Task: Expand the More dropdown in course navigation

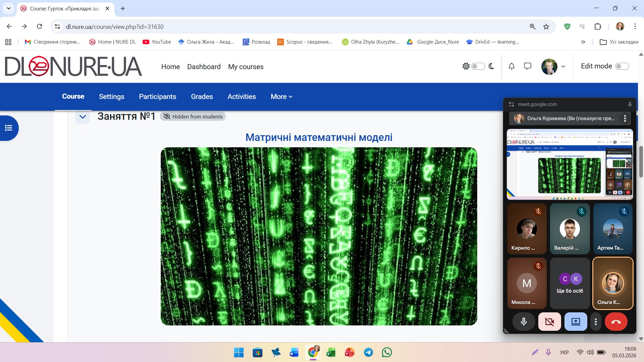Action: coord(282,97)
